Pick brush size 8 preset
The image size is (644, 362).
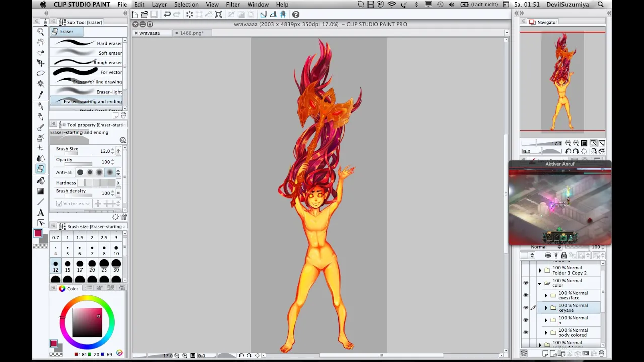point(104,250)
